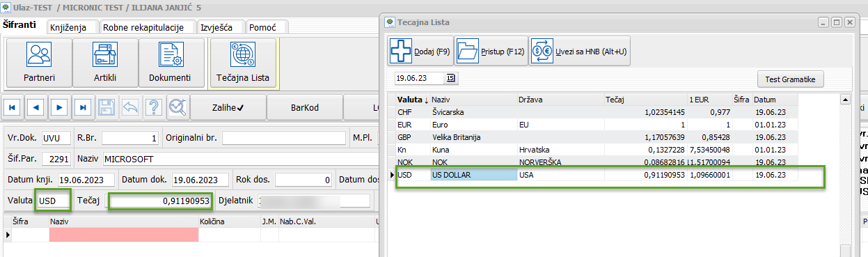Click the Djelatnik field
The height and width of the screenshot is (257, 868).
coord(313,201)
